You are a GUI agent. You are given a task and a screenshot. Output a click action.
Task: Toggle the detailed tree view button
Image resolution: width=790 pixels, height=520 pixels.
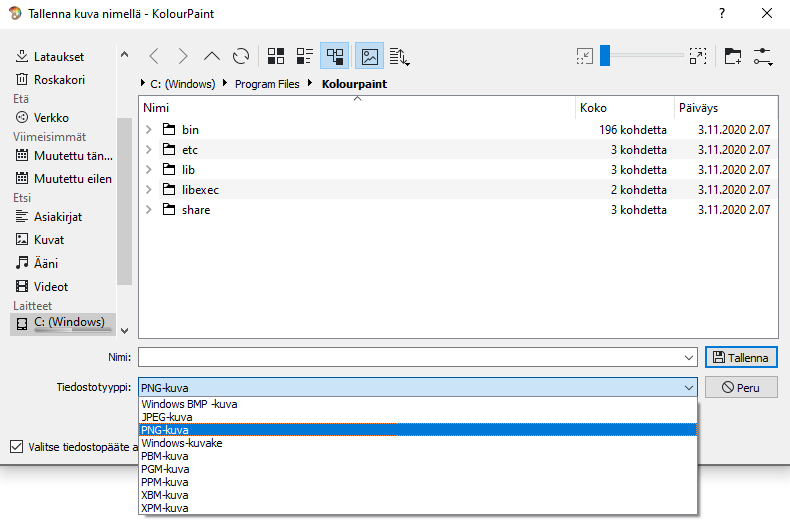point(335,57)
